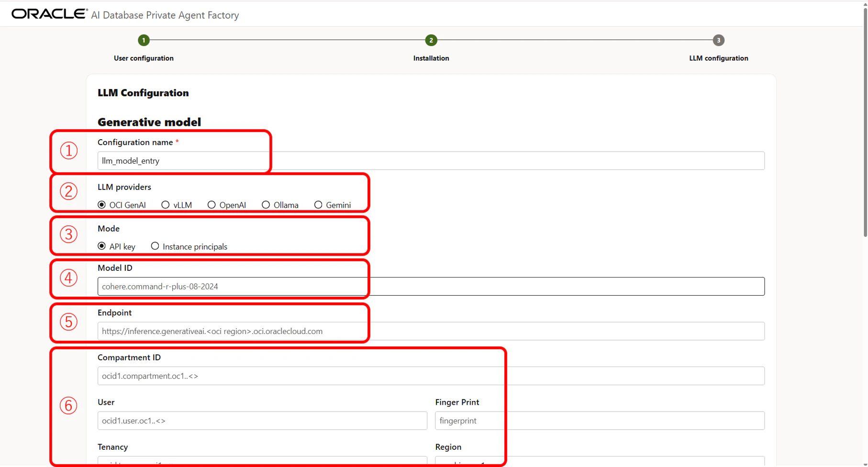This screenshot has height=467, width=868.
Task: Go to step 2 circle in the progress tracker
Action: tap(431, 40)
